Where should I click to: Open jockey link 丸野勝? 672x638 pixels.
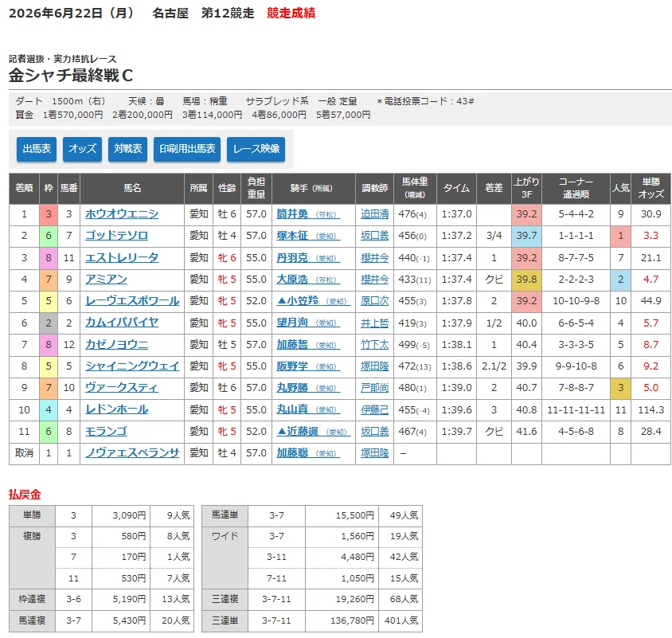(x=308, y=387)
